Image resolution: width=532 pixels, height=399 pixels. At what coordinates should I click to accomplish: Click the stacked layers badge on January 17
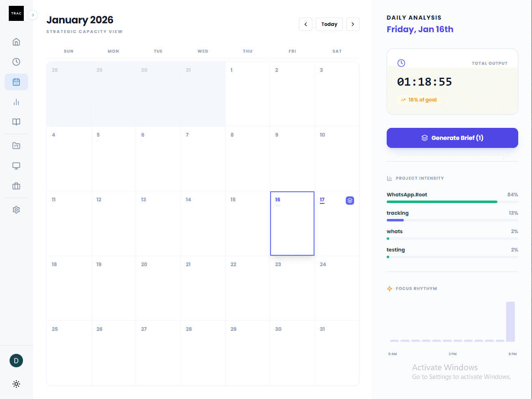click(x=350, y=201)
